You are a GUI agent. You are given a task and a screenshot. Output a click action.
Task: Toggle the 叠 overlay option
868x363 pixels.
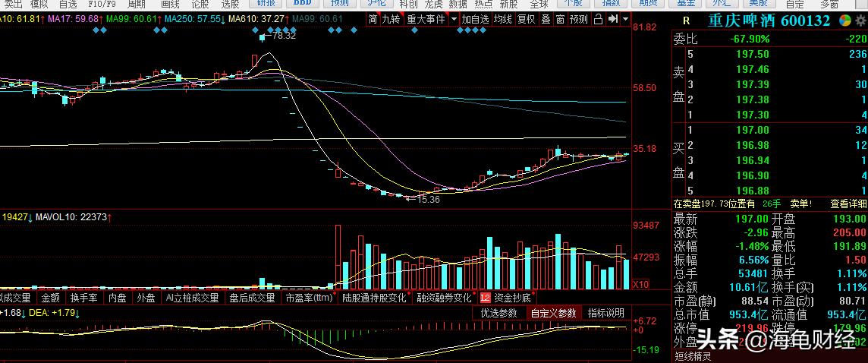pyautogui.click(x=546, y=20)
